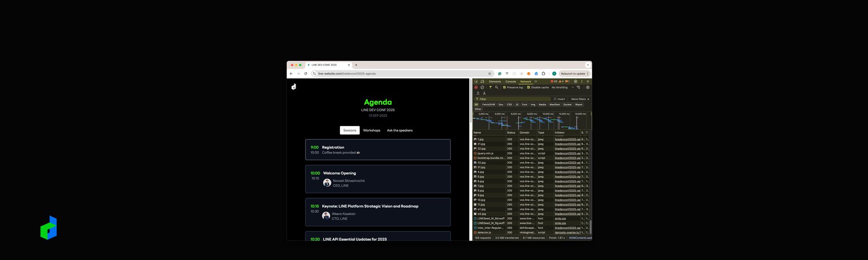Image resolution: width=868 pixels, height=260 pixels.
Task: Filter requests by Socket
Action: [x=567, y=104]
